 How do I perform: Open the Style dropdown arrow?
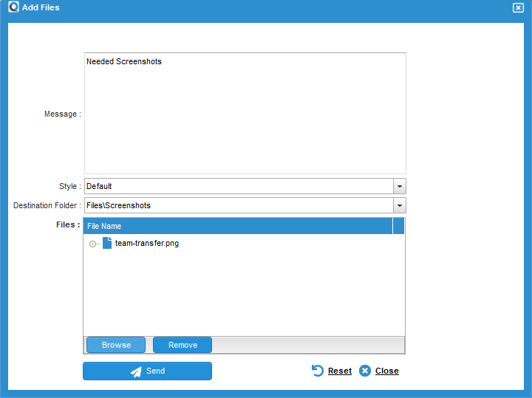coord(399,186)
